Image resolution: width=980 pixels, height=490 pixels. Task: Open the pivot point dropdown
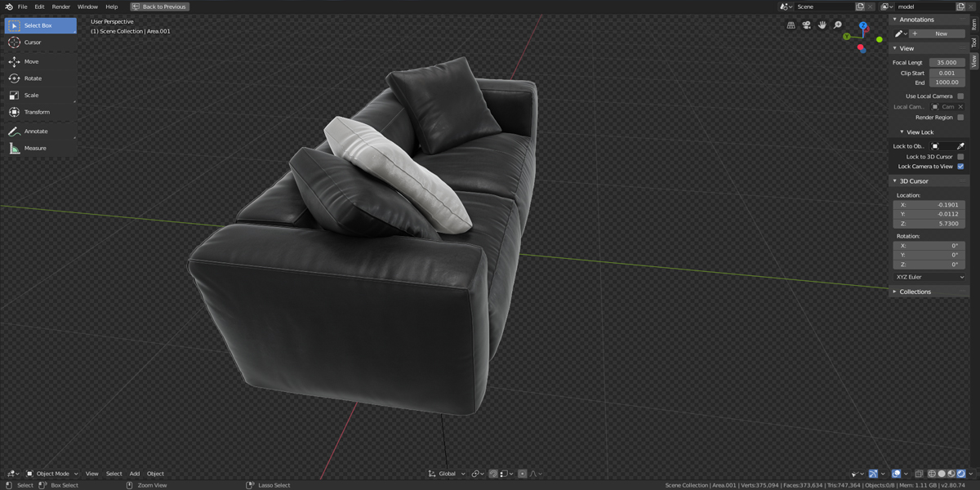[478, 474]
